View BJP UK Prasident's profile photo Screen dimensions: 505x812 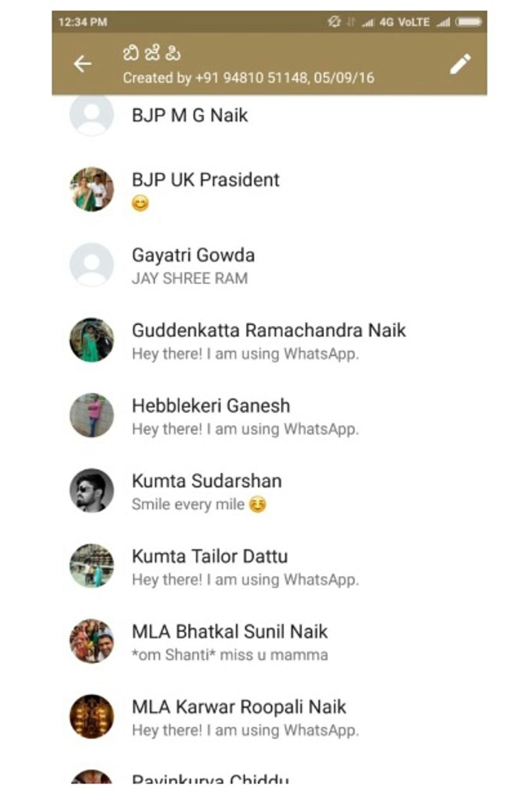tap(92, 189)
